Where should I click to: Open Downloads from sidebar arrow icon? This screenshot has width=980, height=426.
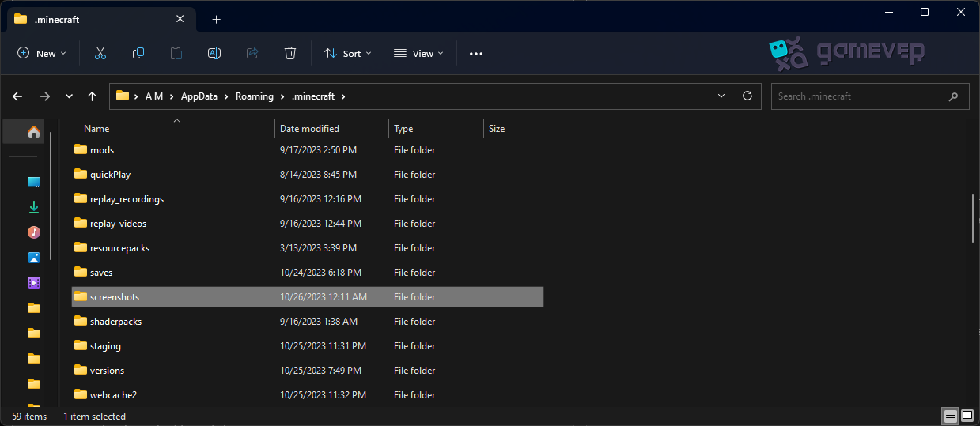(34, 207)
